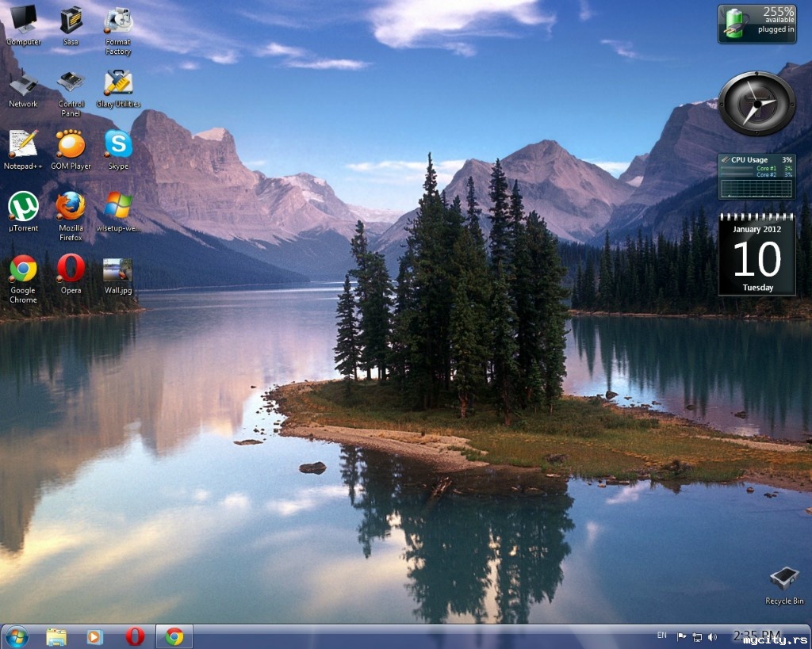Select the Mozilla Firefox desktop icon
Image resolution: width=812 pixels, height=649 pixels.
tap(71, 216)
